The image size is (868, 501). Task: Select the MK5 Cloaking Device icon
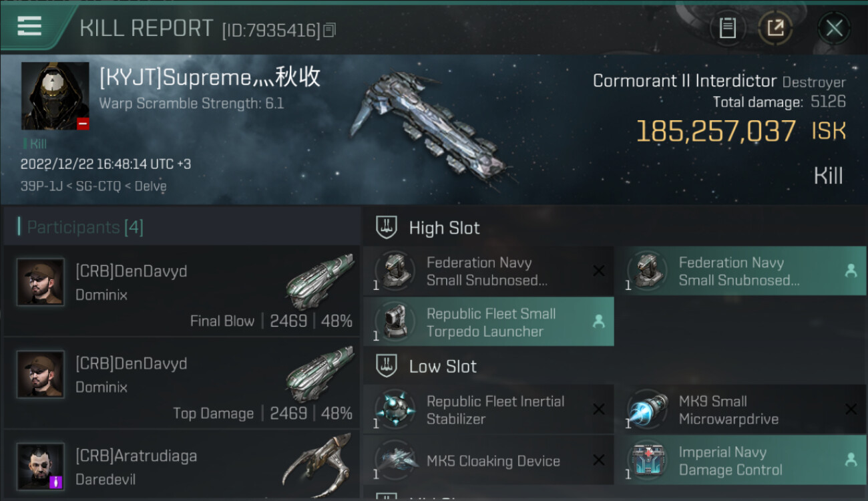395,460
